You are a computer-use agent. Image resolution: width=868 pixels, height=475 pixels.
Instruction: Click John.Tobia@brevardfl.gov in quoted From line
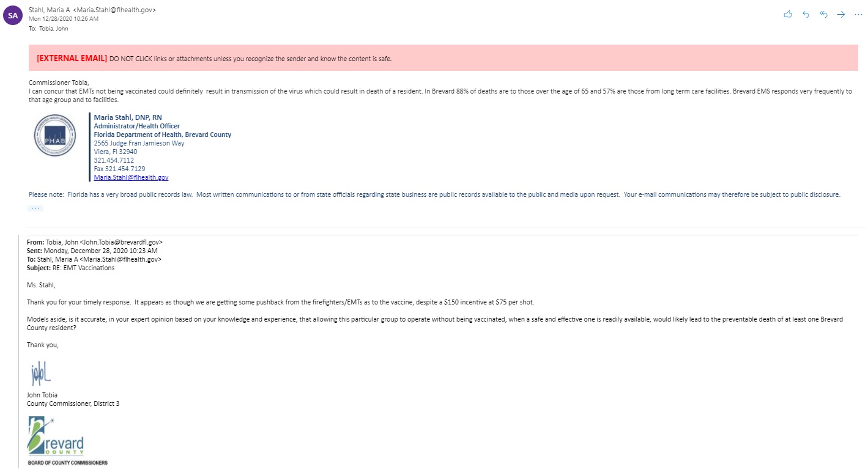click(121, 242)
